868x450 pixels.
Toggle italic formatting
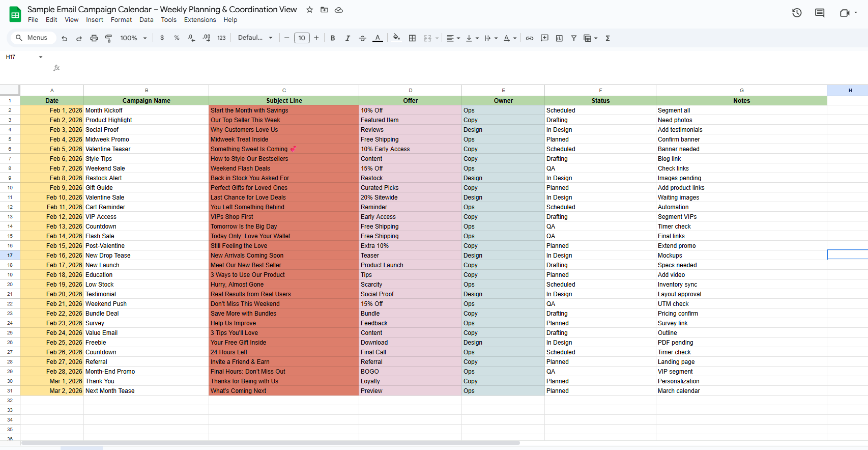(x=348, y=38)
